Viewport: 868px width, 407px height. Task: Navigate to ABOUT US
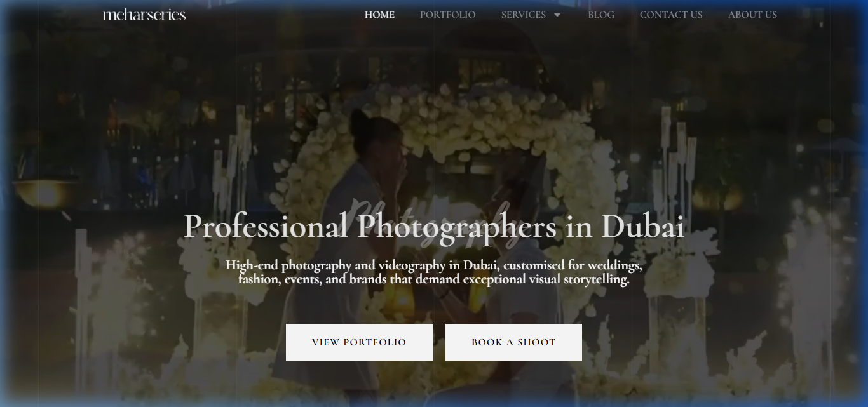(x=752, y=15)
